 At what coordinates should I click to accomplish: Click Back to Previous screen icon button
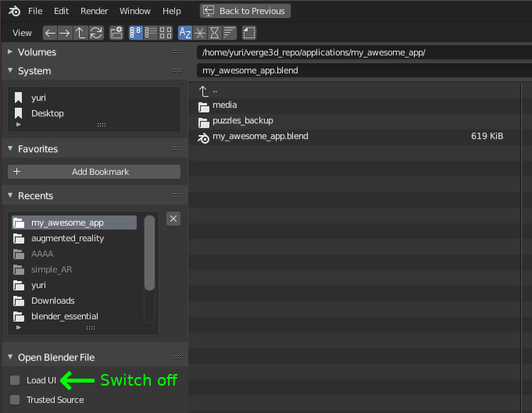pos(245,11)
